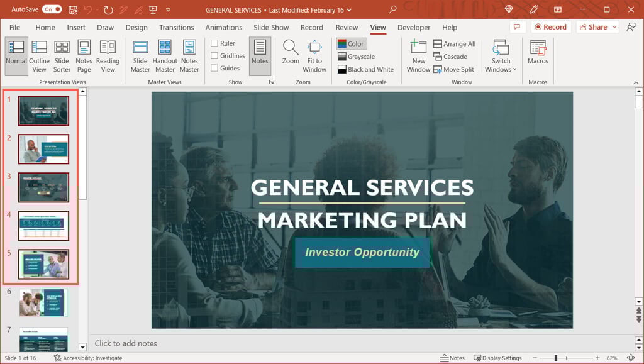Fit slide to window
644x364 pixels.
coord(314,56)
